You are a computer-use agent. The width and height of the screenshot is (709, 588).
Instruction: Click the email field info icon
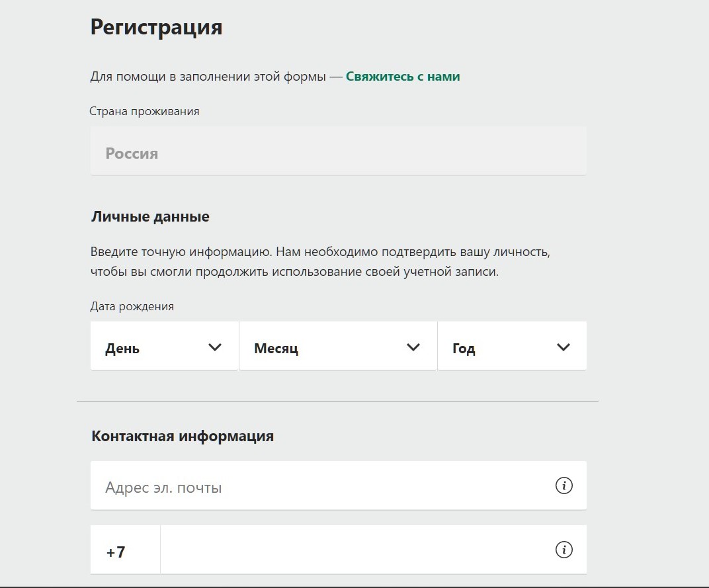(563, 485)
